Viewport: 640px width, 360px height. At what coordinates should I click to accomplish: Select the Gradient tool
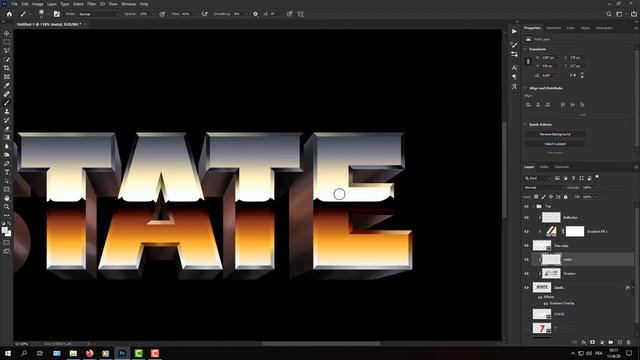pyautogui.click(x=7, y=138)
